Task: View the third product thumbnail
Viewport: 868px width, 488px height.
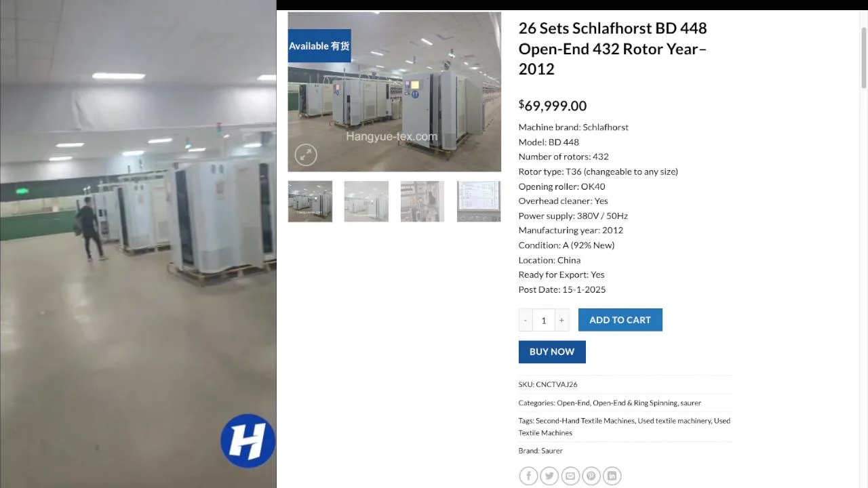Action: tap(422, 201)
